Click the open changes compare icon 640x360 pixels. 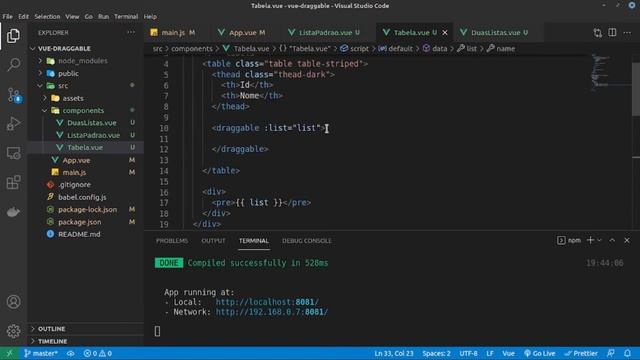pos(598,33)
